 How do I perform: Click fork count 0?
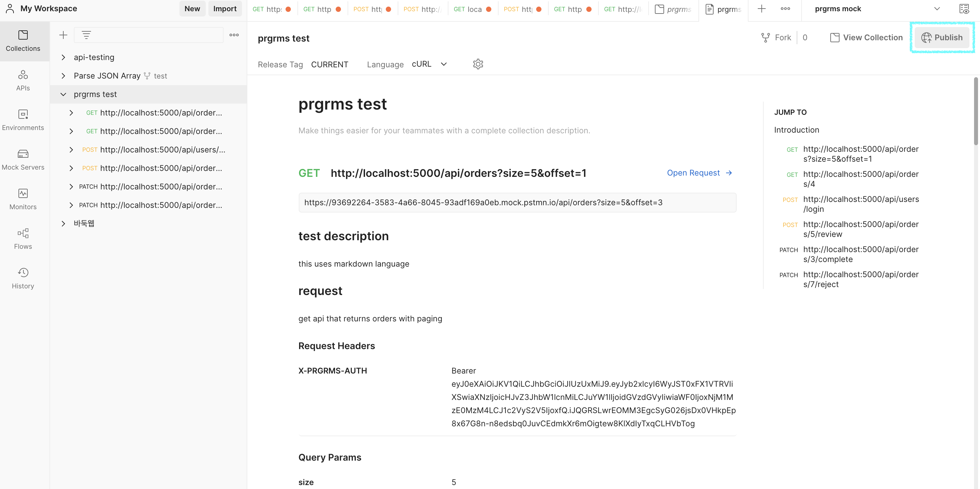805,38
